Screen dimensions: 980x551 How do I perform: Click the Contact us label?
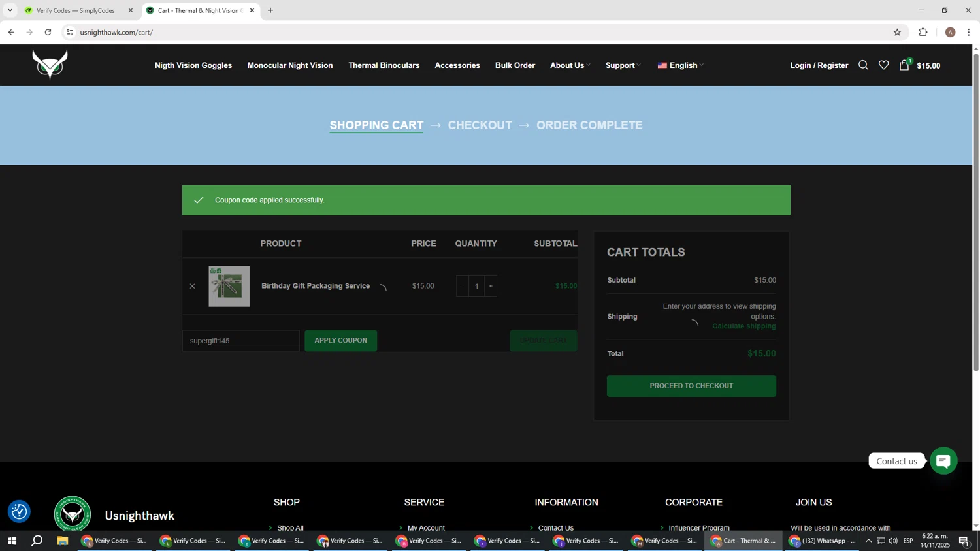pyautogui.click(x=896, y=461)
